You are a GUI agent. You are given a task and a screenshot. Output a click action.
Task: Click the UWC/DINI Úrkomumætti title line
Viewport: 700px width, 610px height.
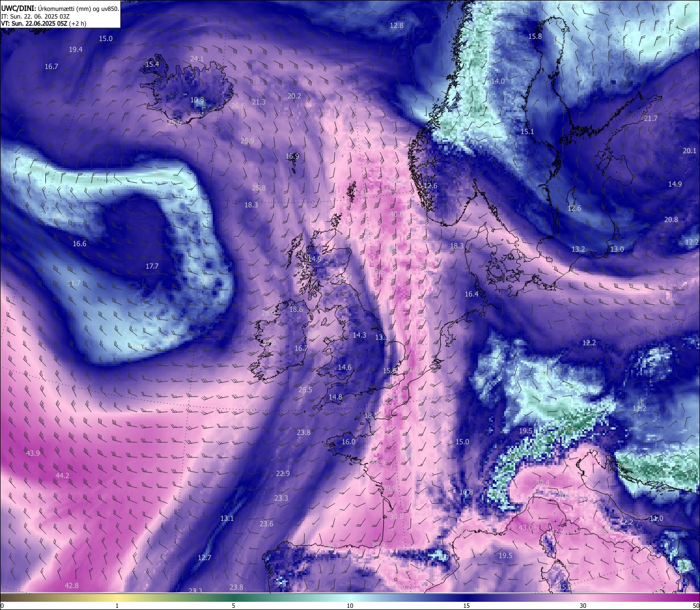point(60,9)
